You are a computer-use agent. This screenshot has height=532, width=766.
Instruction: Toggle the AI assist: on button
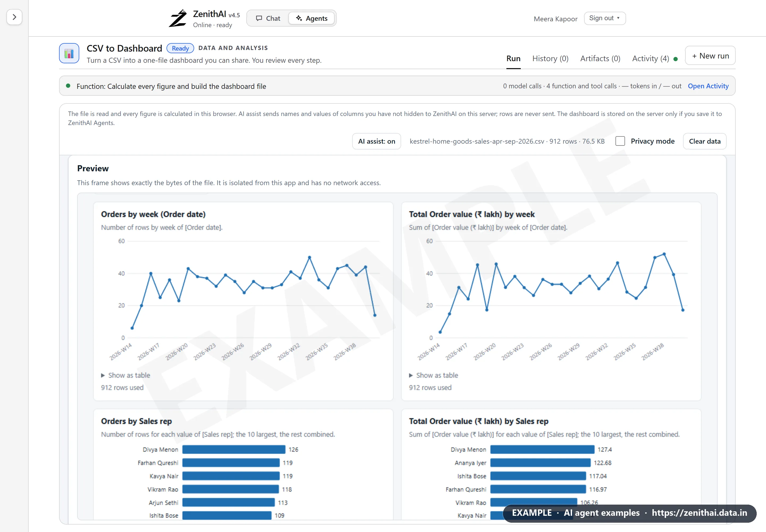(376, 141)
